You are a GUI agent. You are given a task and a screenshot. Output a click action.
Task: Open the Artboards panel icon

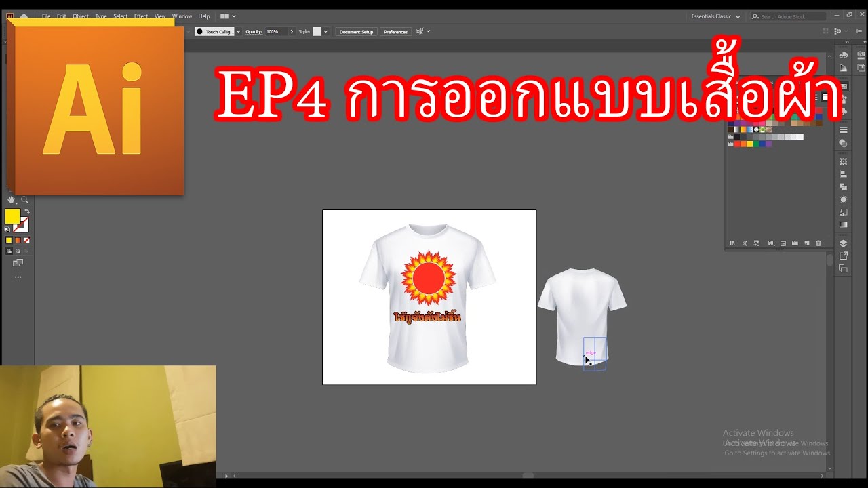(844, 268)
